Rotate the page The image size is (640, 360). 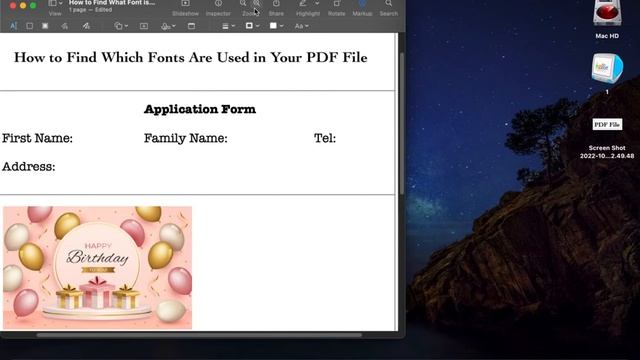pyautogui.click(x=336, y=4)
